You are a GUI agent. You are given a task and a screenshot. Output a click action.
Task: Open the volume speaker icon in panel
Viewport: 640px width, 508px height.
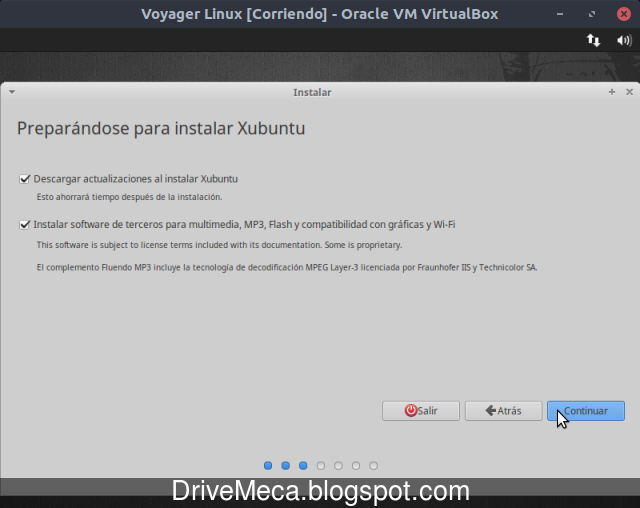click(x=624, y=40)
